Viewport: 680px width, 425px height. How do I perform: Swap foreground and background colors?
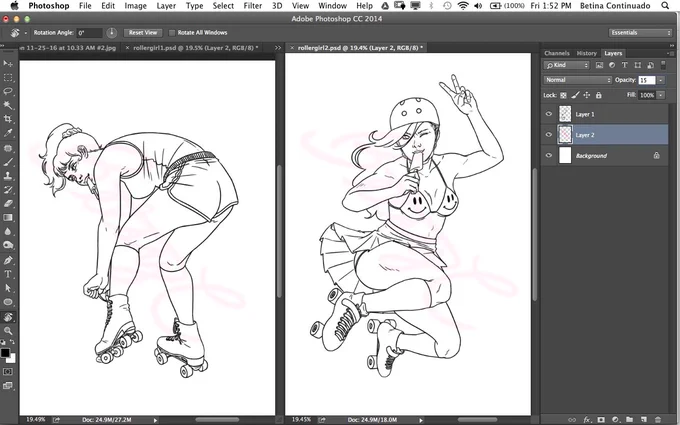point(12,342)
